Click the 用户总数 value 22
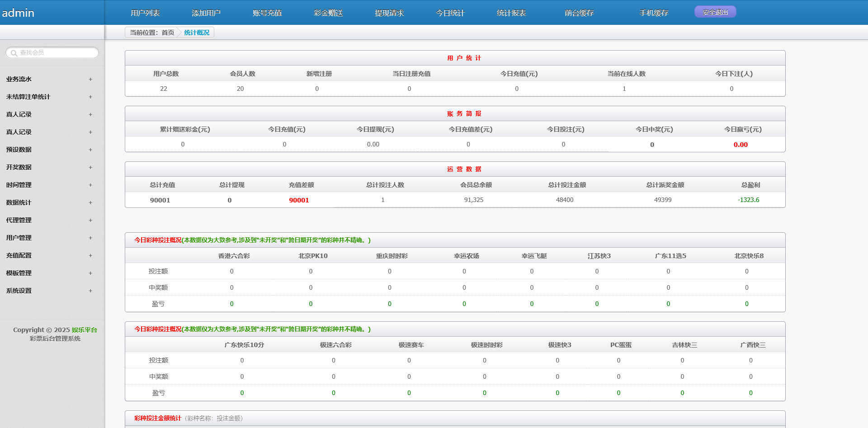This screenshot has height=428, width=868. 164,89
